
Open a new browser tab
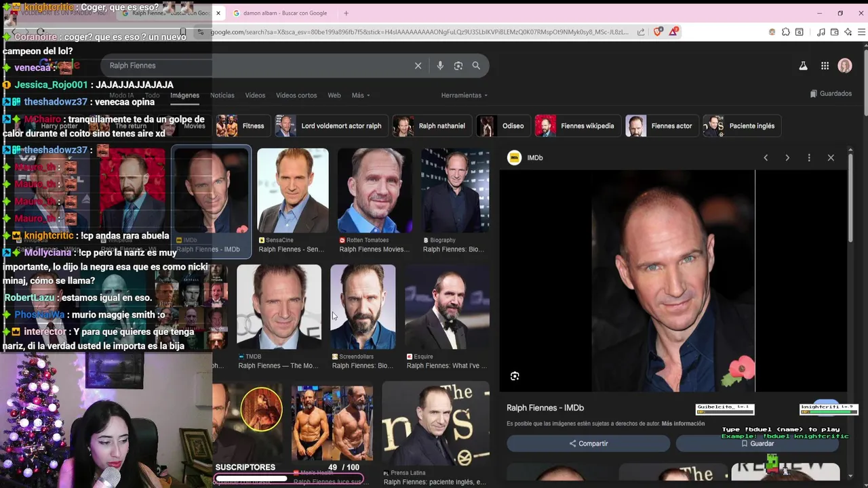coord(346,13)
